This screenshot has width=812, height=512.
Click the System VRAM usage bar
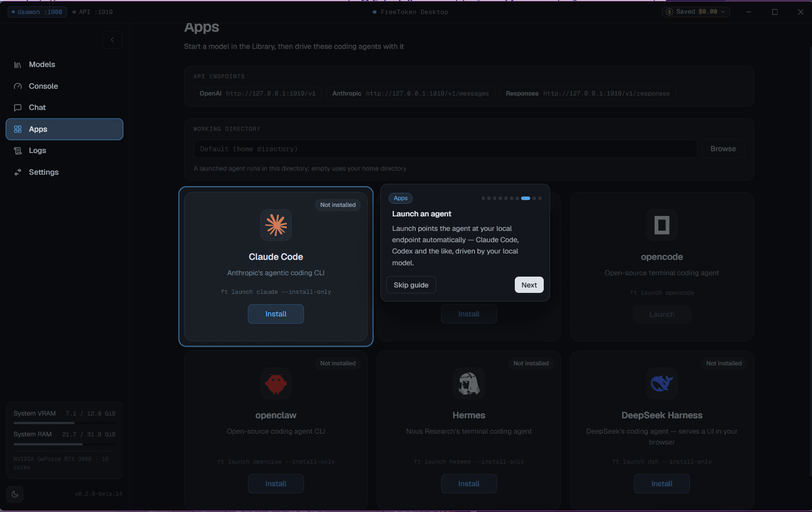(x=65, y=423)
